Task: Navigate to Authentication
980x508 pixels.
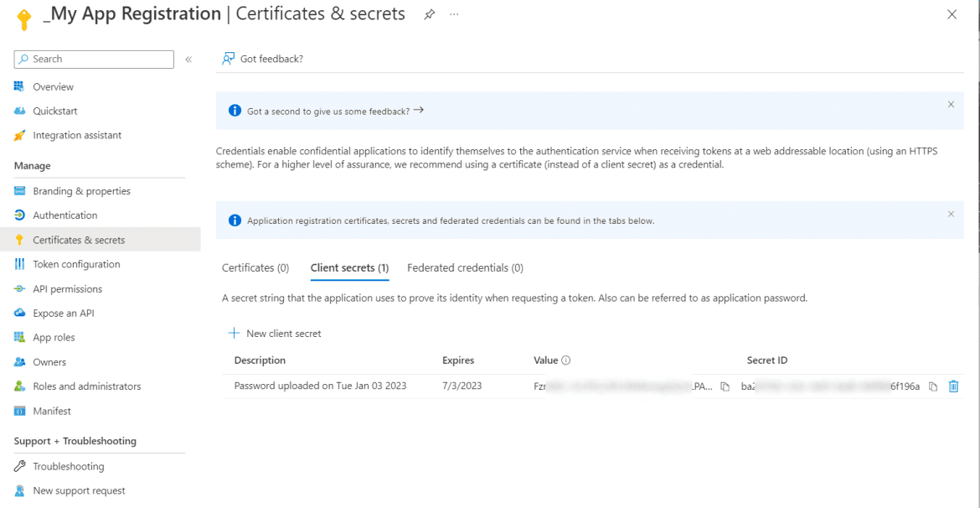Action: tap(65, 215)
